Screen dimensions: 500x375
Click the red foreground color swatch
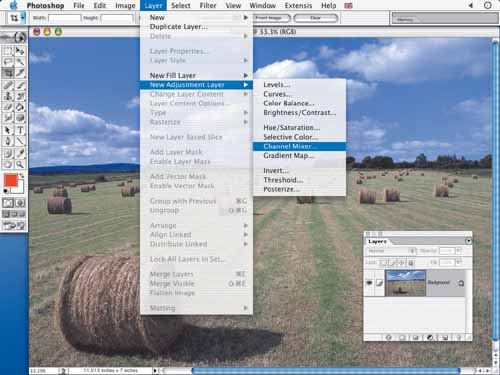pos(10,180)
